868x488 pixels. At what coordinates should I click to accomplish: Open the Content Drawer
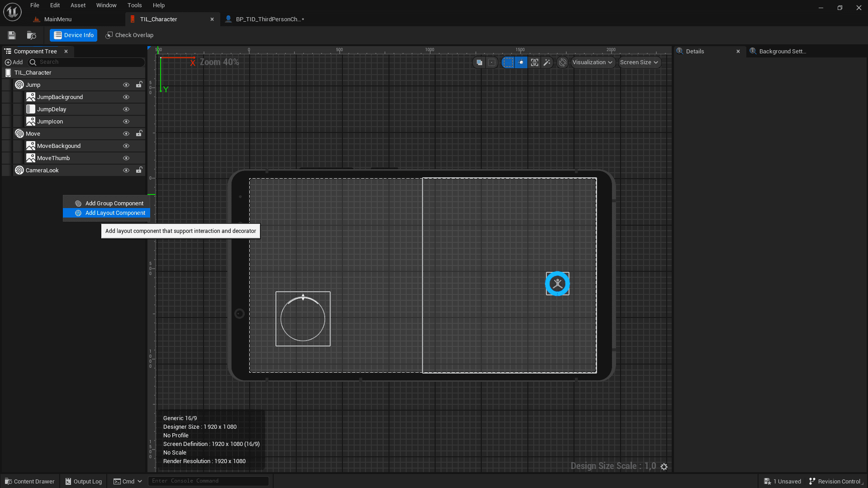coord(30,481)
